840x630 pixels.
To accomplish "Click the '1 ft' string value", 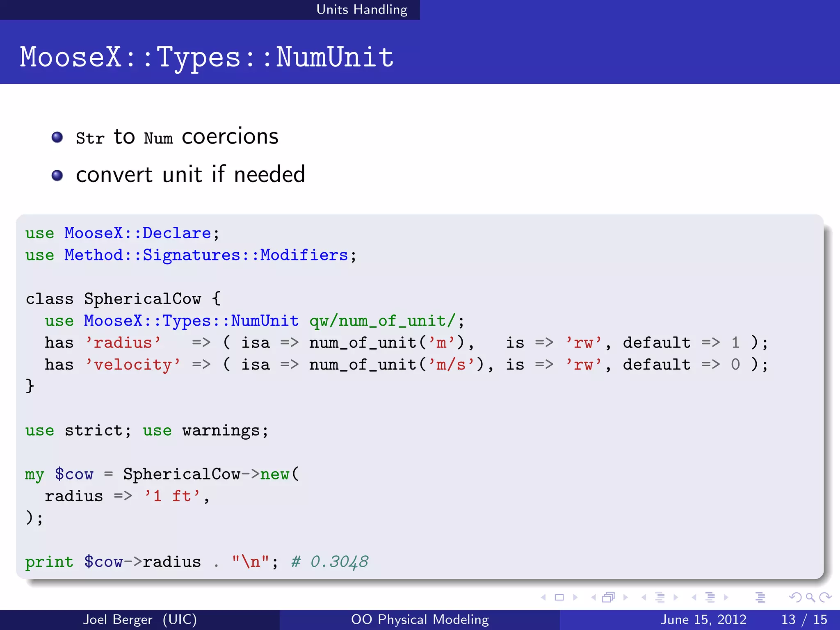I will [172, 496].
